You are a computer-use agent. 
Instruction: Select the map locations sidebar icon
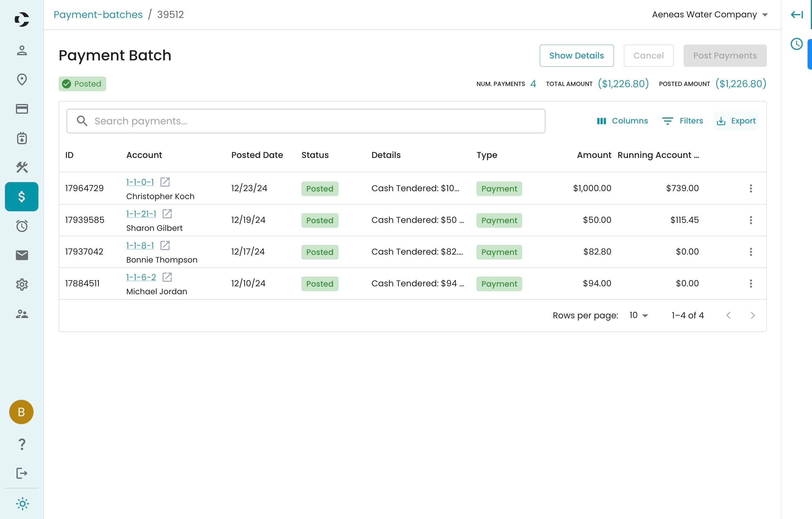click(x=22, y=80)
